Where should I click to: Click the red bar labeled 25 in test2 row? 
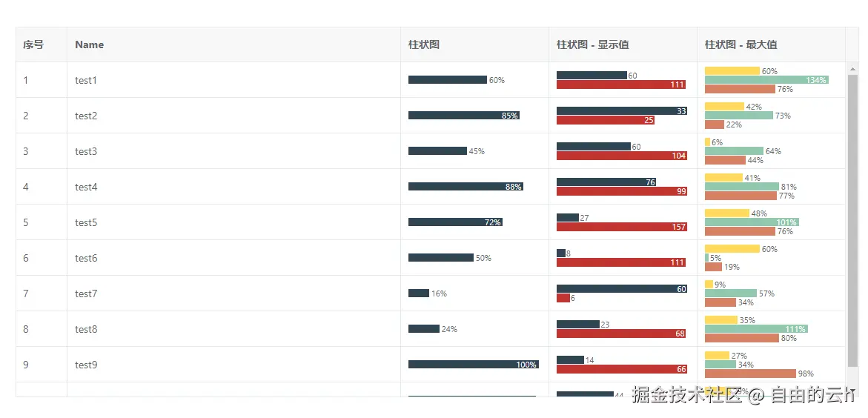tap(605, 120)
